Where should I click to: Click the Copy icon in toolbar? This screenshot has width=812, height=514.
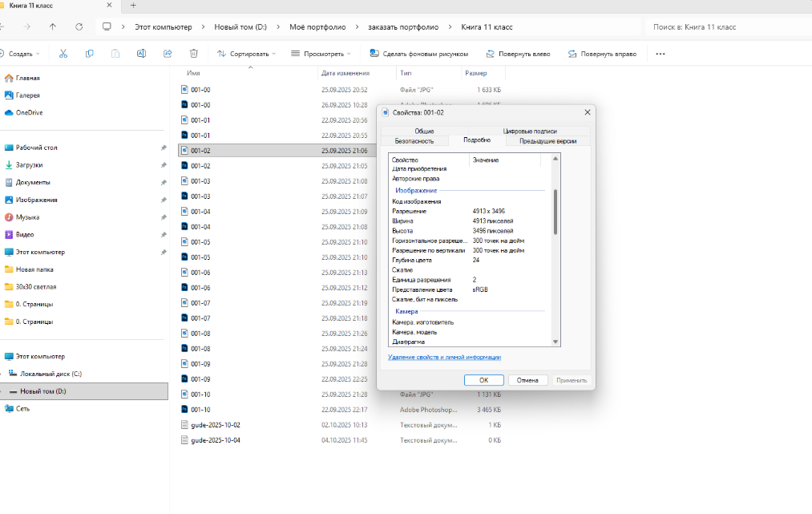pos(89,54)
